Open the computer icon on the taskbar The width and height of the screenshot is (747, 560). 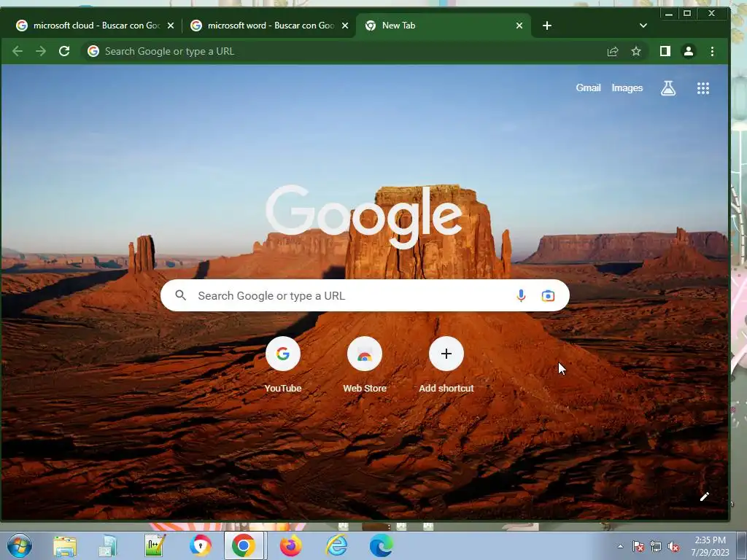click(x=109, y=545)
